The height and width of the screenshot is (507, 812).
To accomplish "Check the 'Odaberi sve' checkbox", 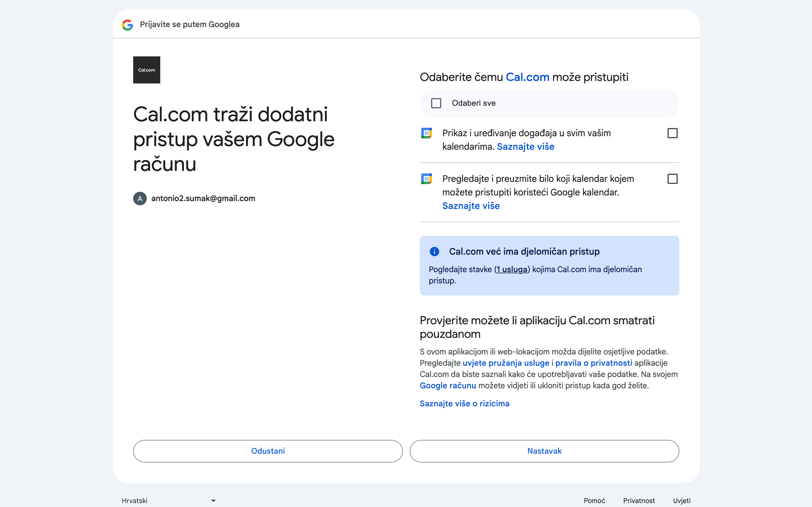I will [x=436, y=103].
